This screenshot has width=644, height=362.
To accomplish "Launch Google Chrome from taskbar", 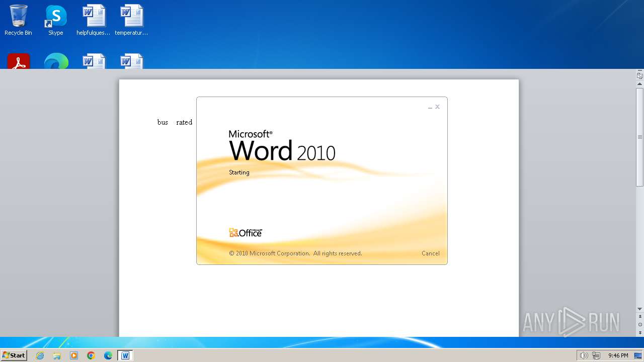I will [91, 355].
